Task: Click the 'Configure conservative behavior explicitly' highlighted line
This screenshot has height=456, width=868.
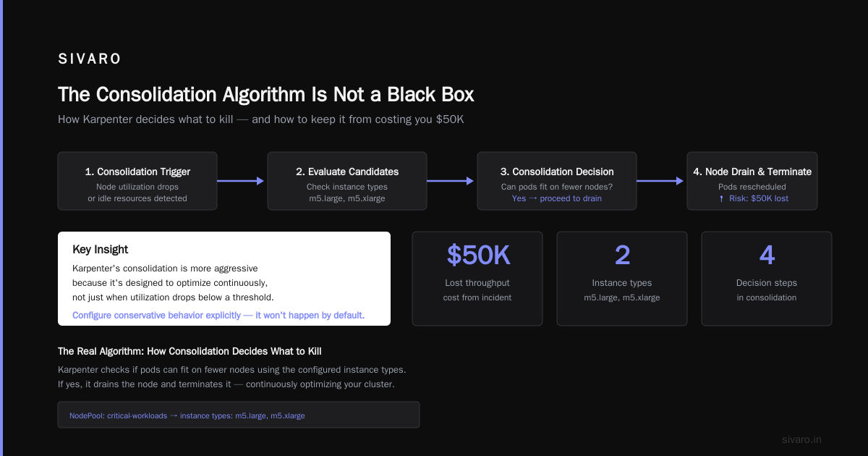Action: 218,316
